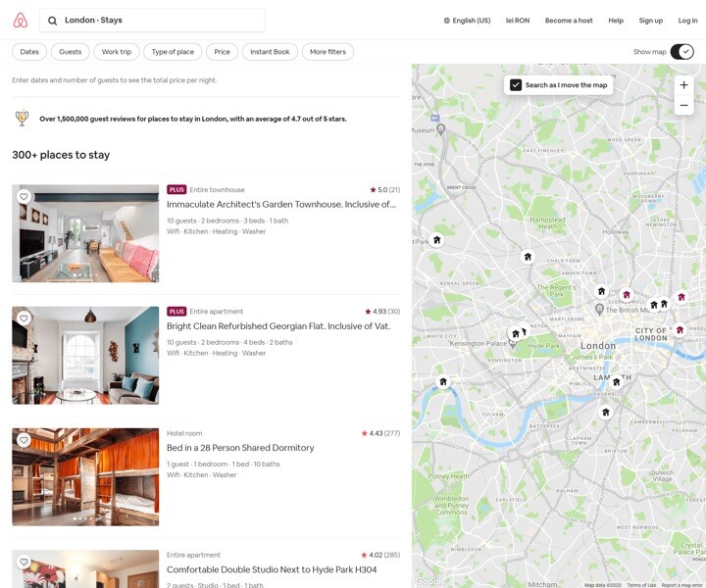Zoom in on the map

[x=683, y=85]
